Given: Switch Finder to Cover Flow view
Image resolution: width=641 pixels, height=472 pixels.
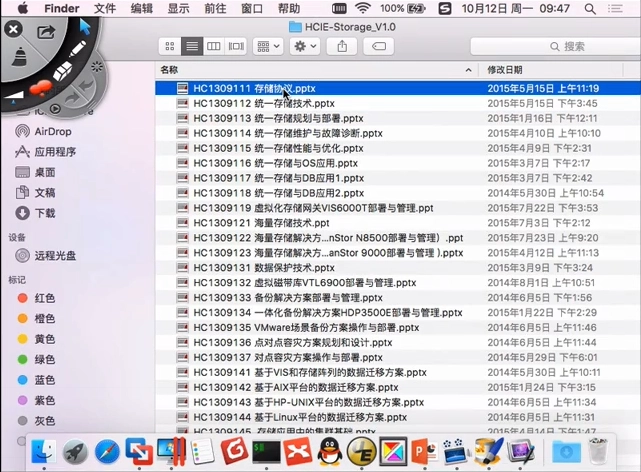Looking at the screenshot, I should pyautogui.click(x=236, y=46).
